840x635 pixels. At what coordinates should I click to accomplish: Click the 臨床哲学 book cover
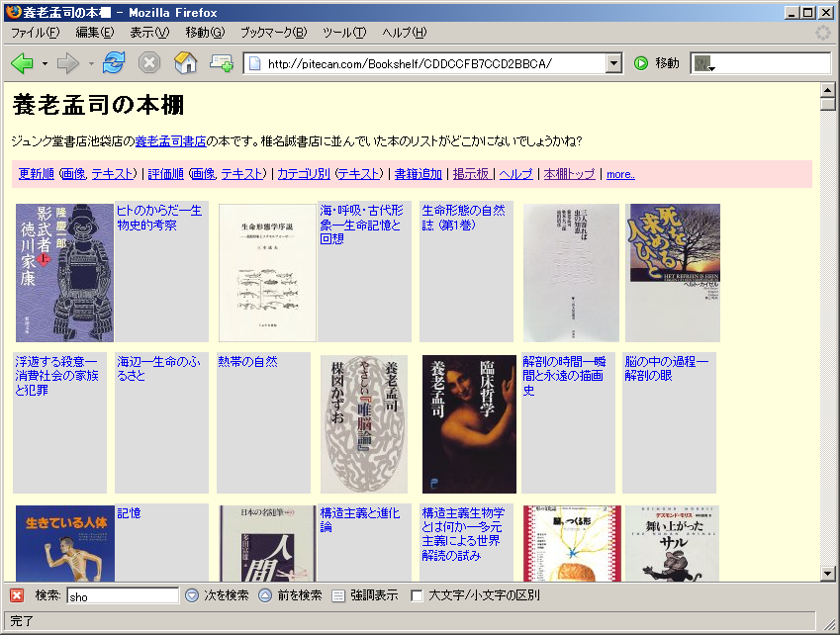469,424
